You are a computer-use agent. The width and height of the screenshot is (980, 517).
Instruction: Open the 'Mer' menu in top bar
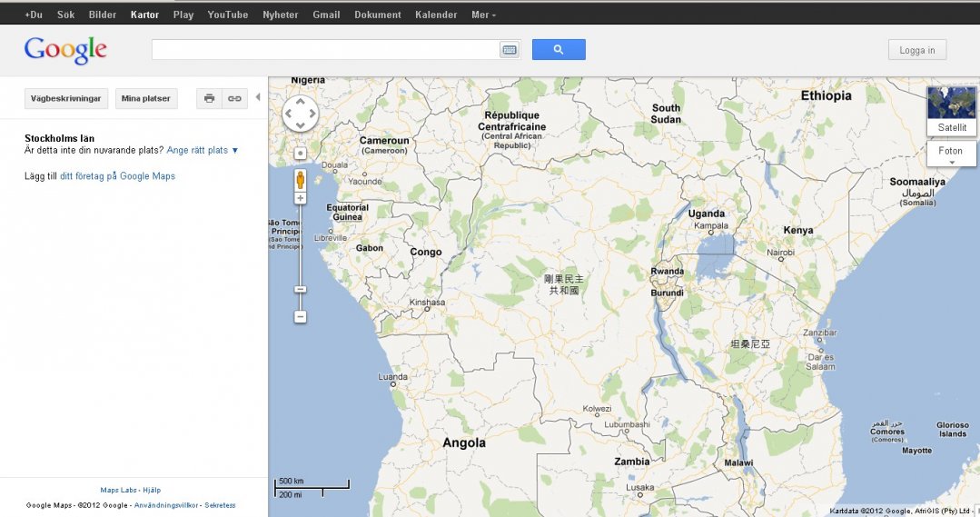click(x=483, y=15)
